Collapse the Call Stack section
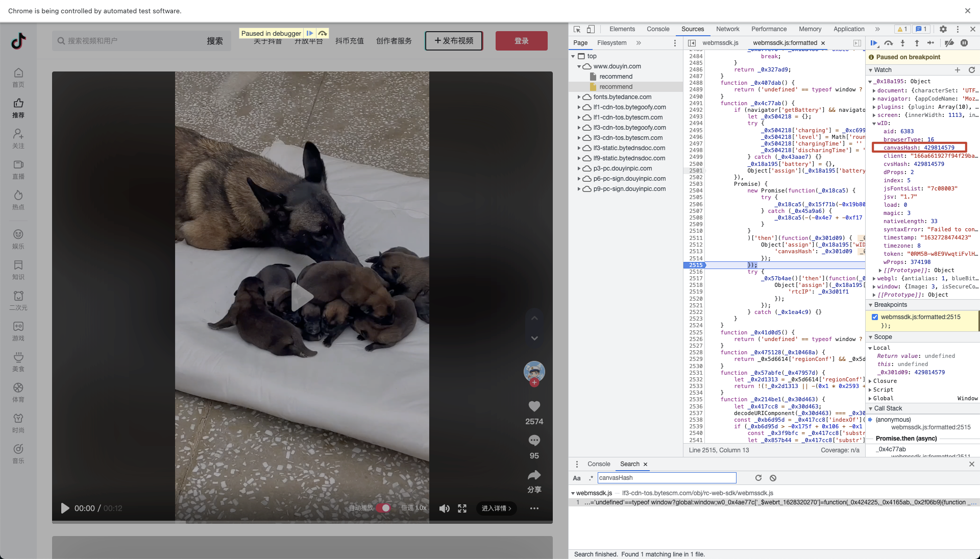Image resolution: width=980 pixels, height=559 pixels. click(871, 408)
